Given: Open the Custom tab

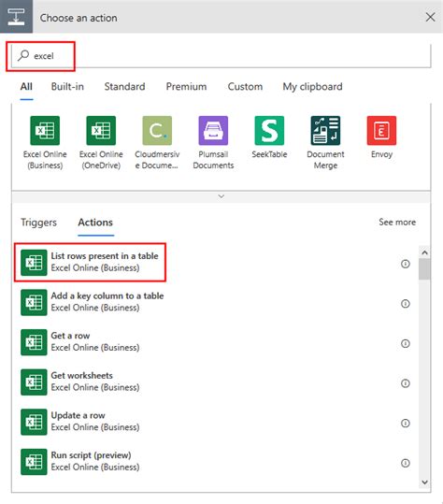Looking at the screenshot, I should click(x=245, y=86).
